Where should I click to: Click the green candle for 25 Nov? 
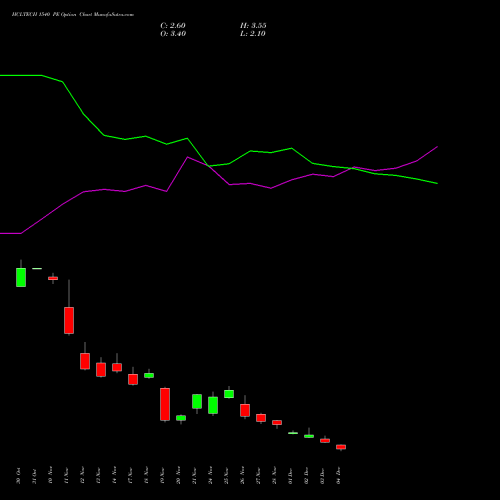pos(229,394)
